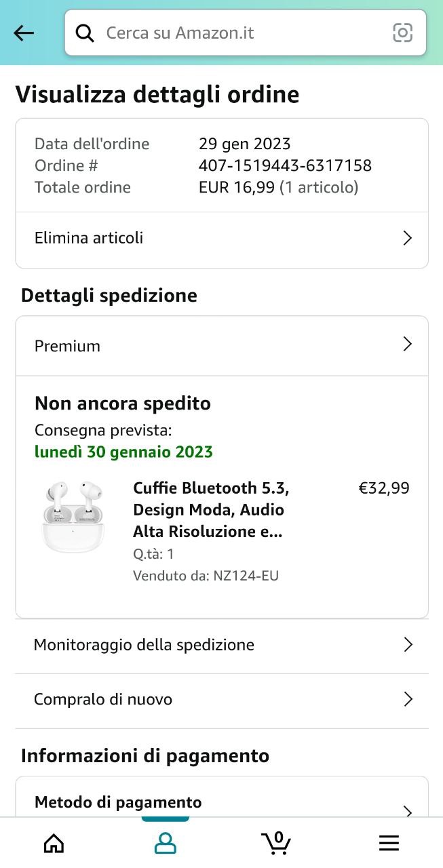Tap the Premium shipping label
Image resolution: width=443 pixels, height=868 pixels.
click(67, 346)
